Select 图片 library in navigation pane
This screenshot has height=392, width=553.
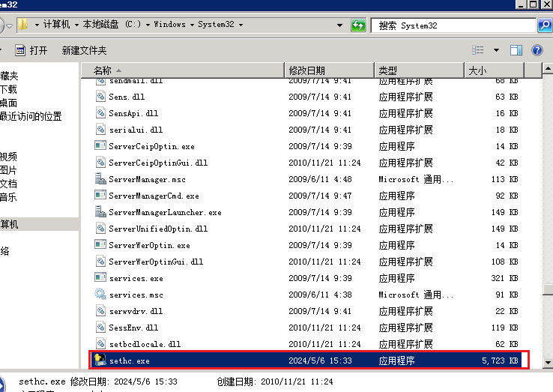[x=8, y=170]
